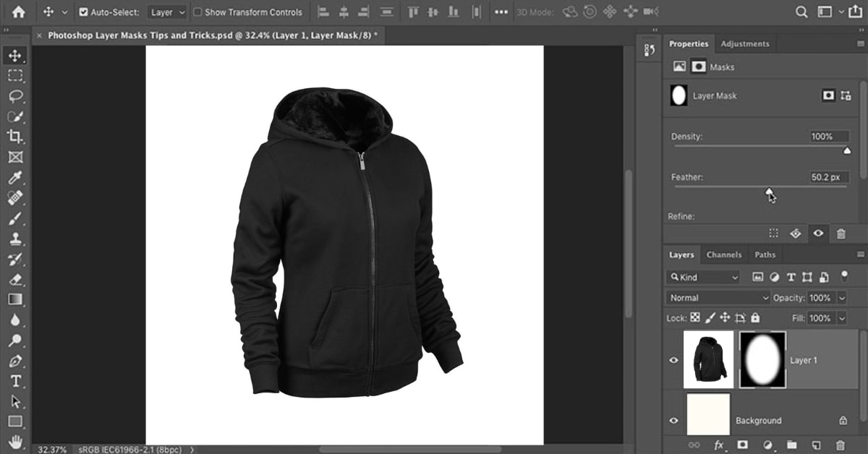Image resolution: width=868 pixels, height=454 pixels.
Task: Add a layer style with fx icon
Action: 719,445
